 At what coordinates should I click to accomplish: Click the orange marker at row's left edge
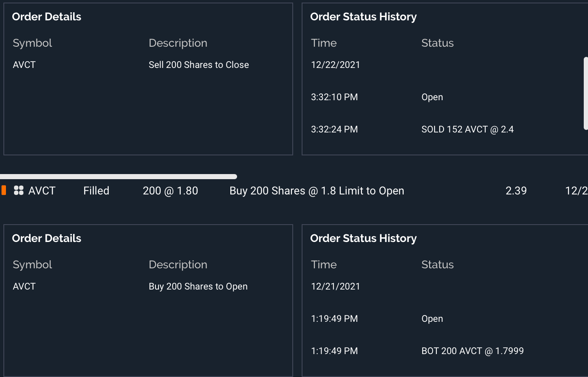(x=4, y=190)
